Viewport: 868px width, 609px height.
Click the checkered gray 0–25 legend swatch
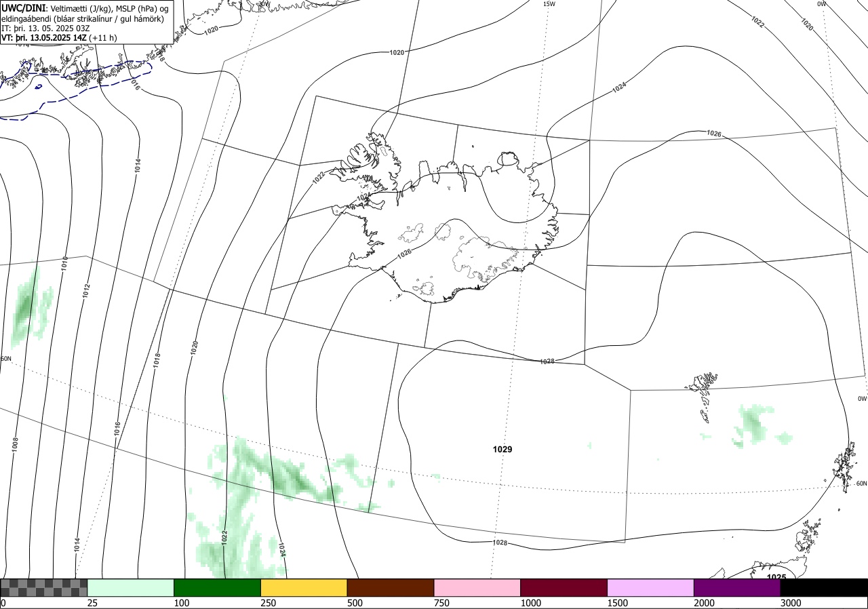44,587
